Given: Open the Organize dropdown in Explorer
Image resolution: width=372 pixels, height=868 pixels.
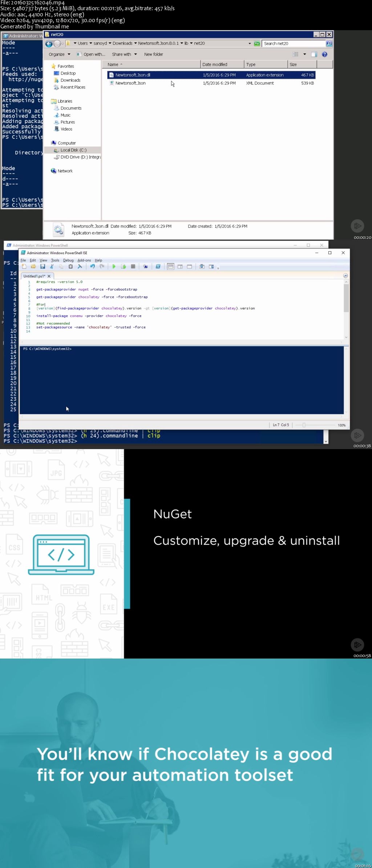Looking at the screenshot, I should point(60,54).
